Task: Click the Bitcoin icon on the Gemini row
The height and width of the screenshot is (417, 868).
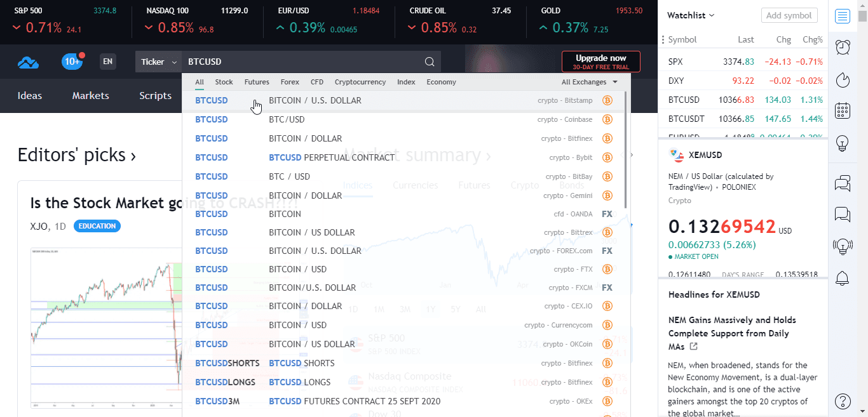Action: 607,195
